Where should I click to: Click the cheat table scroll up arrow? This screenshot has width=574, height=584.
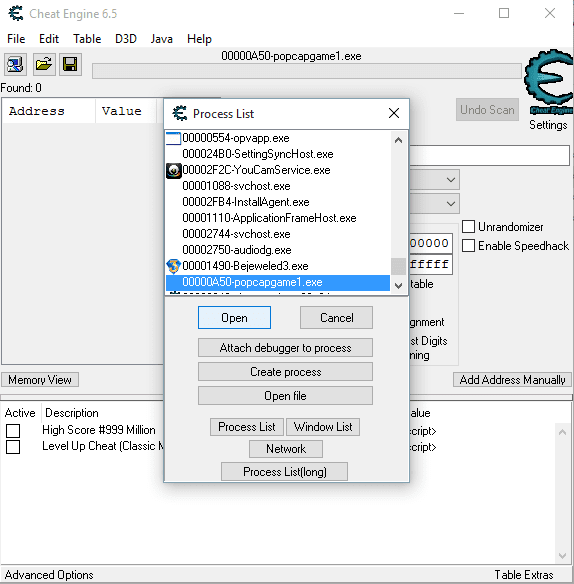tap(562, 432)
